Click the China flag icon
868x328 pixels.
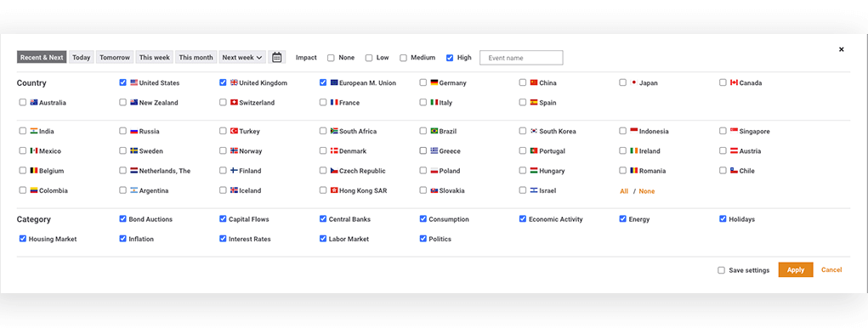[x=534, y=82]
